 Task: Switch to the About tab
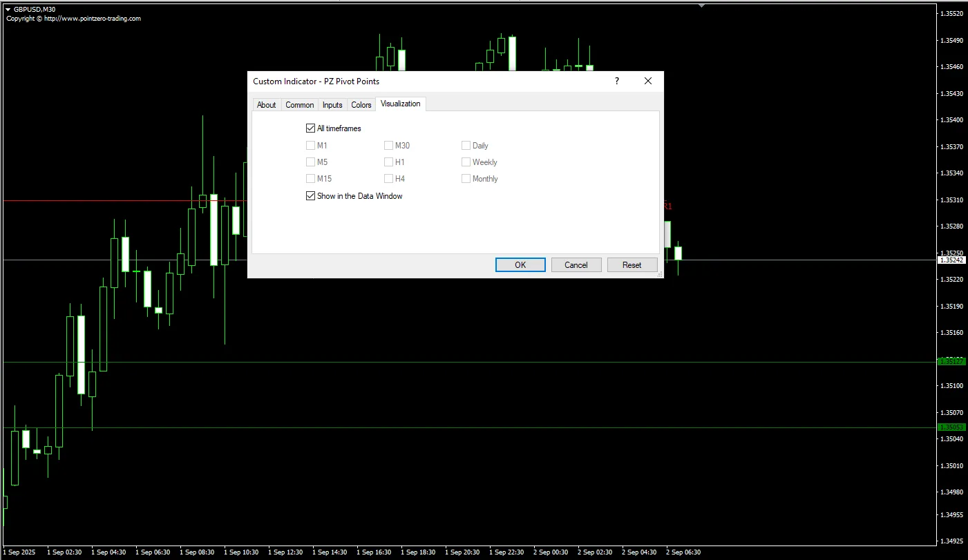pyautogui.click(x=266, y=105)
